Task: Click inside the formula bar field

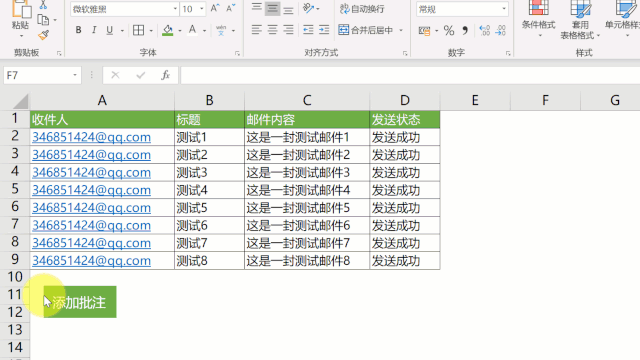Action: pyautogui.click(x=410, y=76)
